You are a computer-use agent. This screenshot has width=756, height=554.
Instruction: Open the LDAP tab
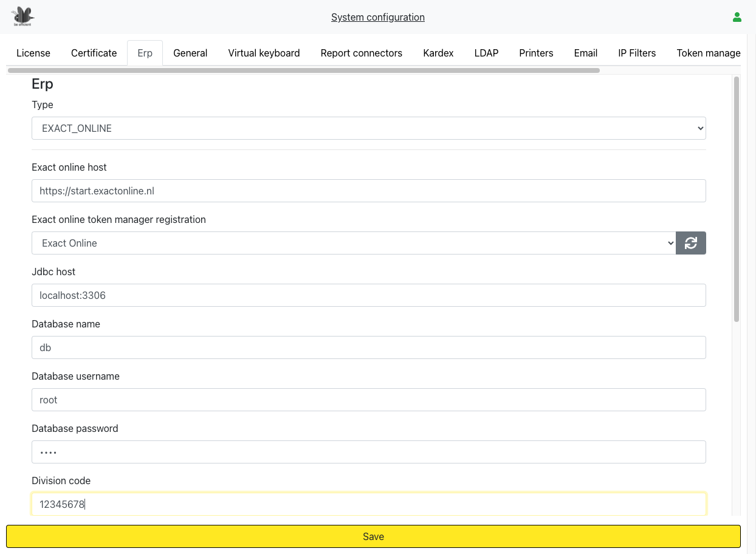(486, 53)
